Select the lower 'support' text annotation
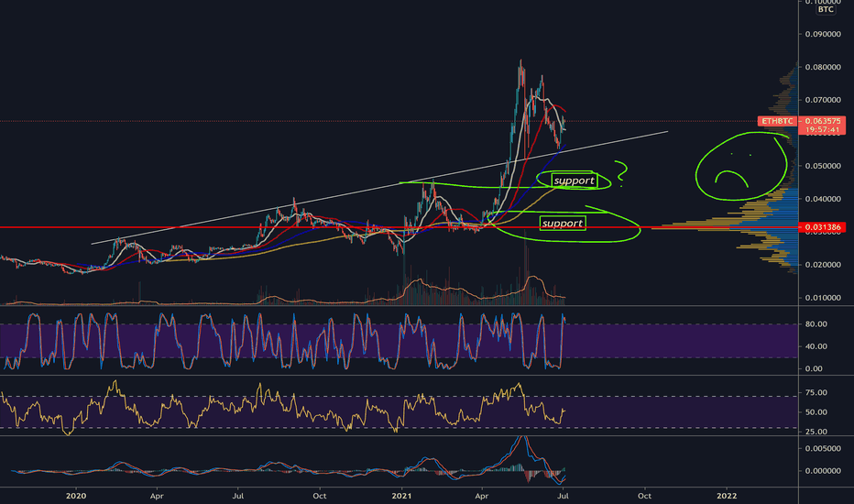Image resolution: width=854 pixels, height=504 pixels. [x=563, y=223]
